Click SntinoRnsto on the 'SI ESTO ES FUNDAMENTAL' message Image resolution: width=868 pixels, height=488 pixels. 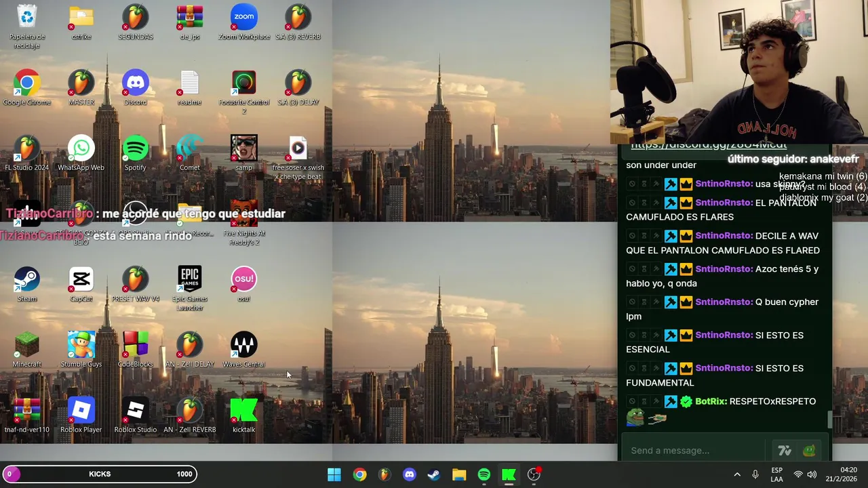pos(724,368)
